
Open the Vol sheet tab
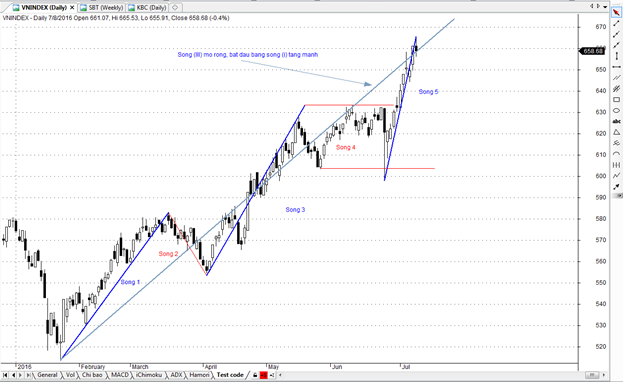coord(70,375)
